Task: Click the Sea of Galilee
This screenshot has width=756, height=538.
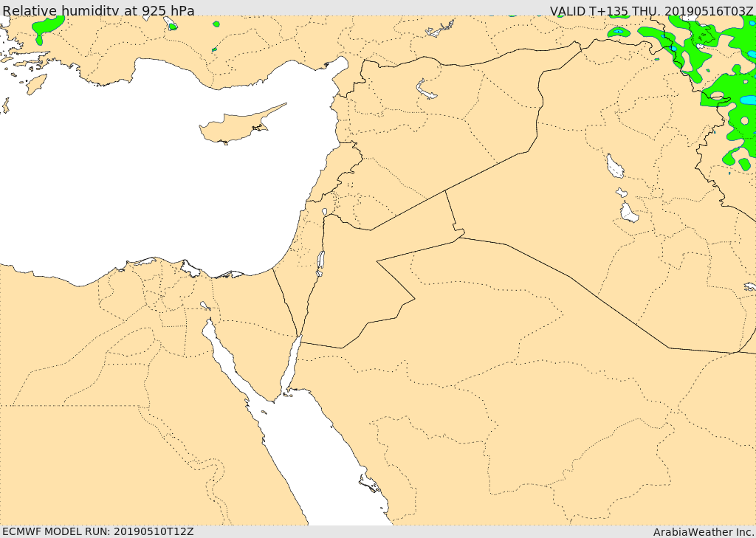Action: 324,212
